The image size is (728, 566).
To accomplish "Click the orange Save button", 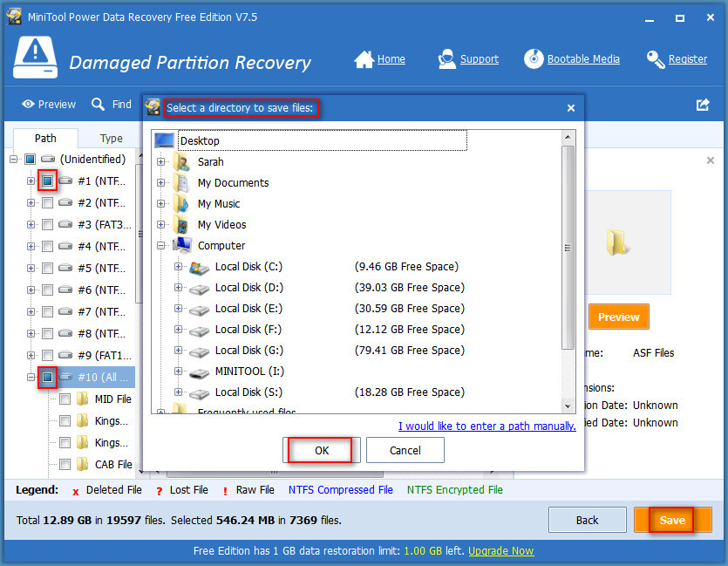I will (x=672, y=520).
